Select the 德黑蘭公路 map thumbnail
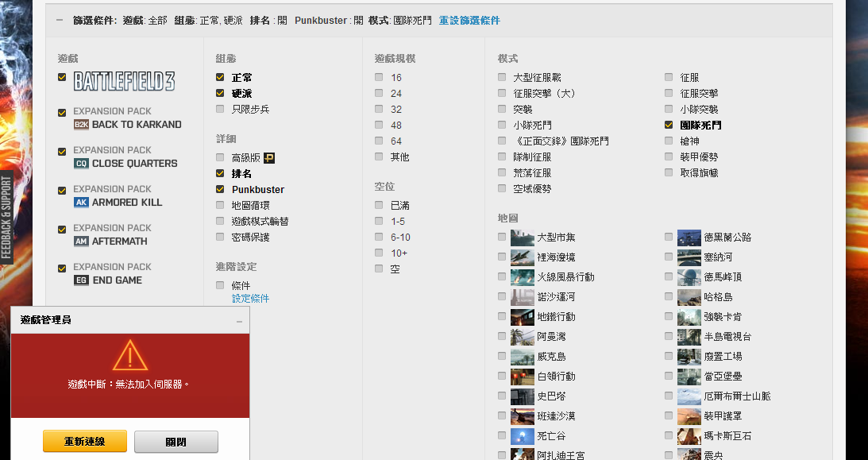The height and width of the screenshot is (460, 868). 689,238
